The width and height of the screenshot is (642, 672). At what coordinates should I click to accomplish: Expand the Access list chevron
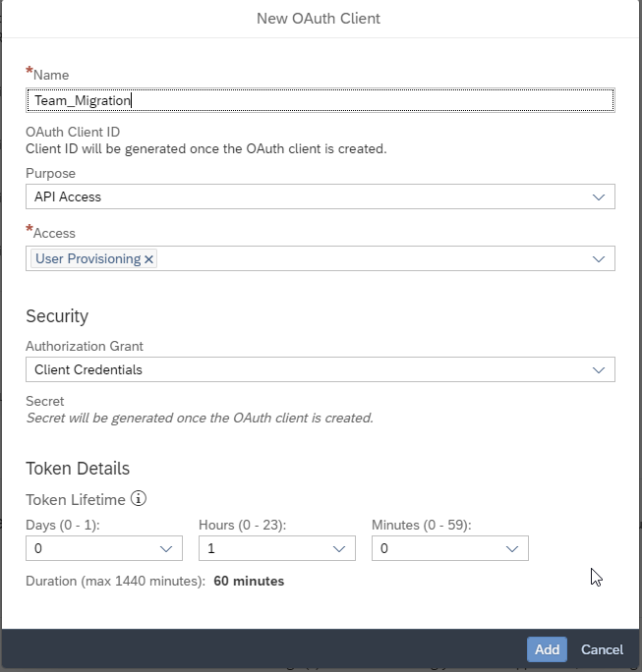599,258
